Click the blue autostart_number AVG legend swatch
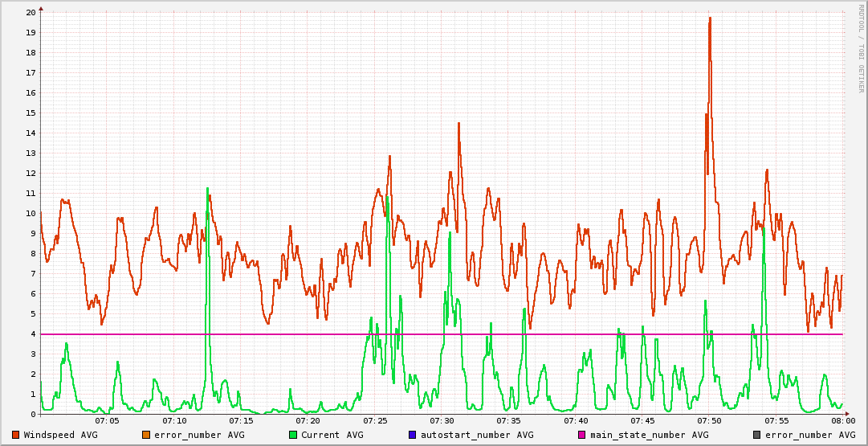This screenshot has height=446, width=868. (x=413, y=435)
